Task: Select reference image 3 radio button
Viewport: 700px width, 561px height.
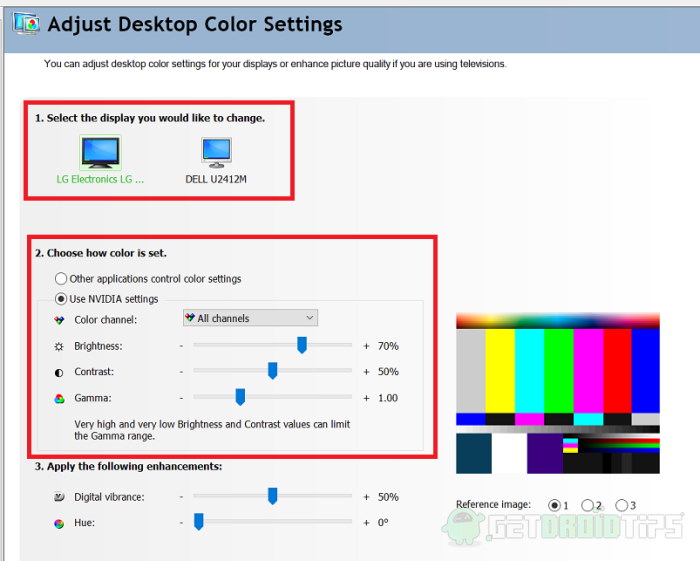Action: point(621,505)
